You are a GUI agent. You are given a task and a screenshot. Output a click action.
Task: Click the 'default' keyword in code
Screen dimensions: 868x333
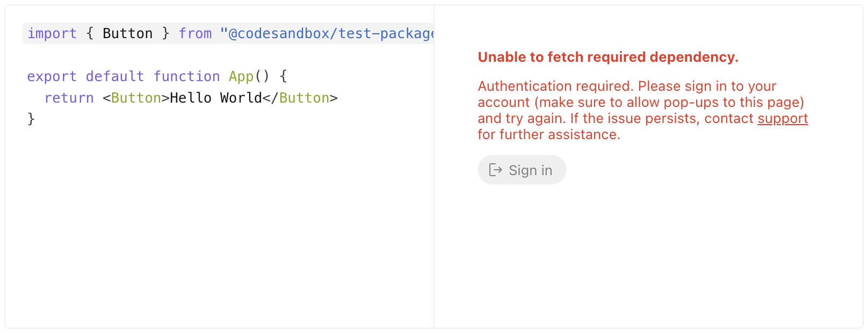114,77
